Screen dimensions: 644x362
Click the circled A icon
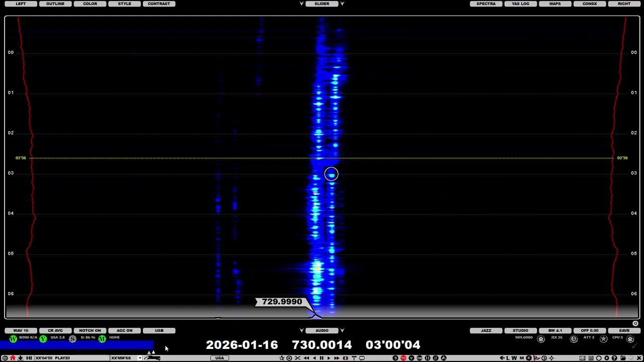(444, 358)
